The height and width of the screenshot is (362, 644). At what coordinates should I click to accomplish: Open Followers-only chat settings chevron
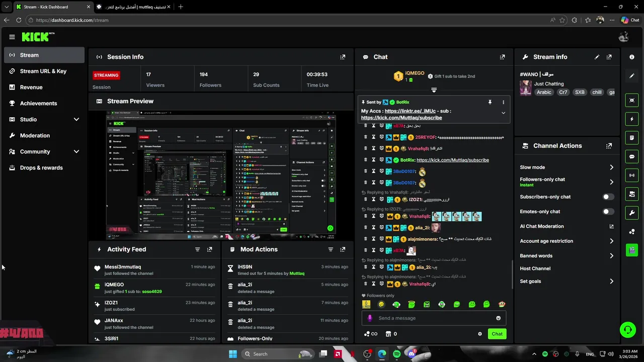point(611,182)
